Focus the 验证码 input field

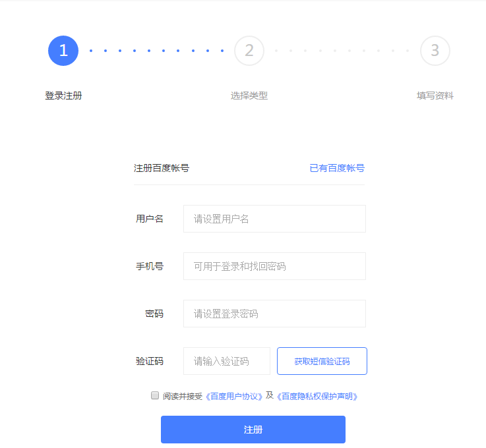[227, 361]
